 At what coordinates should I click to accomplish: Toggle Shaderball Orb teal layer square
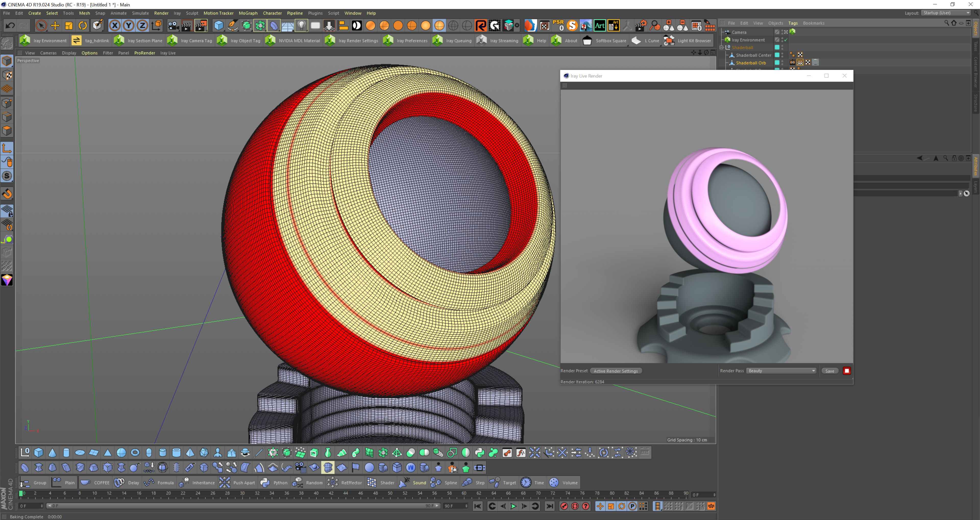[777, 63]
